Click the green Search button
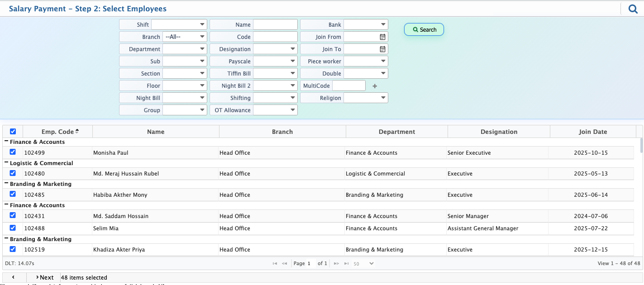 click(424, 29)
